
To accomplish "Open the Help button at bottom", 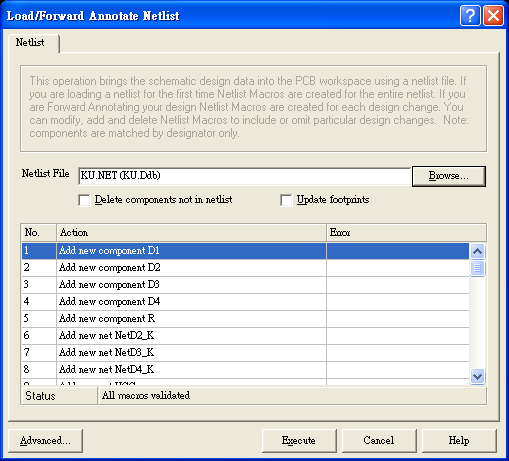I will pos(459,441).
